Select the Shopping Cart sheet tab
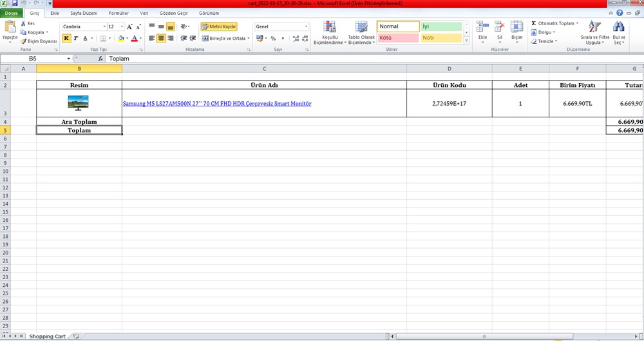This screenshot has height=341, width=644. [47, 336]
